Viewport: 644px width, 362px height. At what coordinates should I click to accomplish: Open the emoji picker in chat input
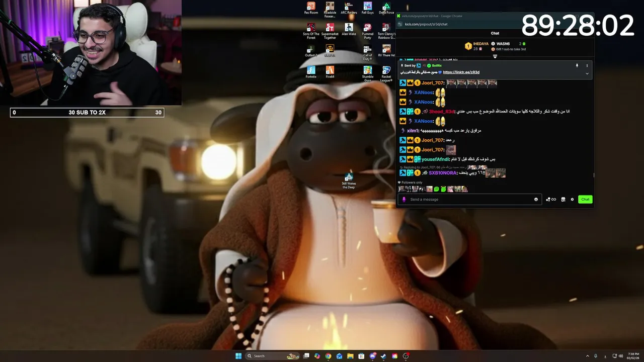click(536, 200)
